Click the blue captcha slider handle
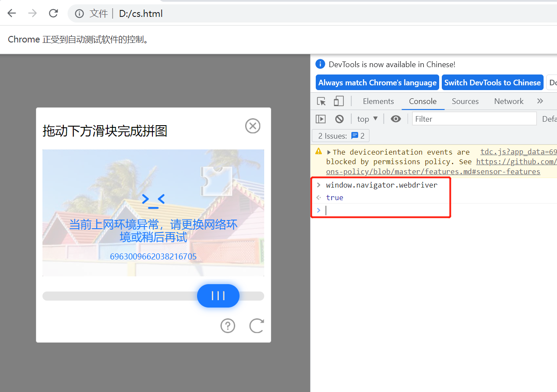Viewport: 557px width, 392px height. 218,296
